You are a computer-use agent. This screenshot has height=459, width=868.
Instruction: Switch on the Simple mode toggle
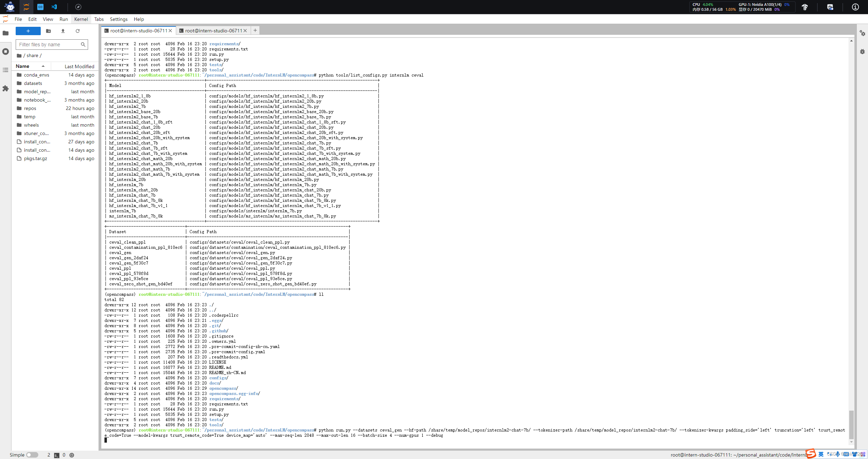33,455
